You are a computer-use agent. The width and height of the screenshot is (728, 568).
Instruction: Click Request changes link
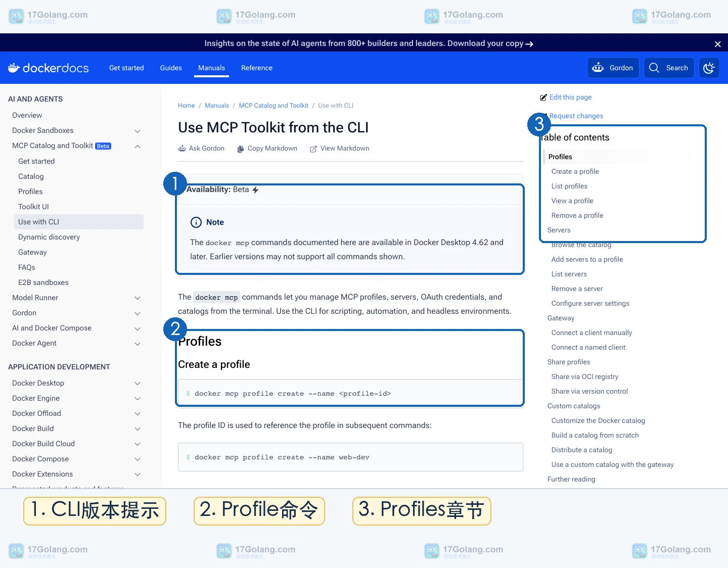pyautogui.click(x=576, y=116)
